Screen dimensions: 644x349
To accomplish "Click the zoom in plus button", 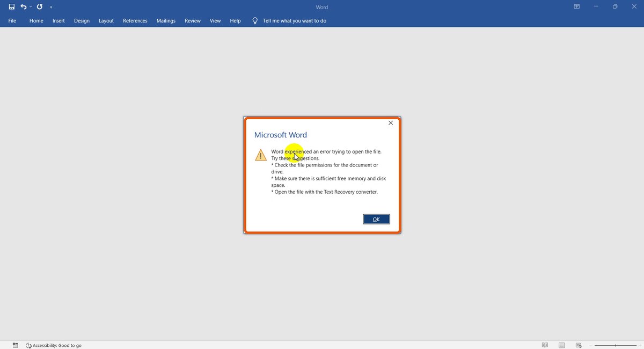I will click(640, 345).
